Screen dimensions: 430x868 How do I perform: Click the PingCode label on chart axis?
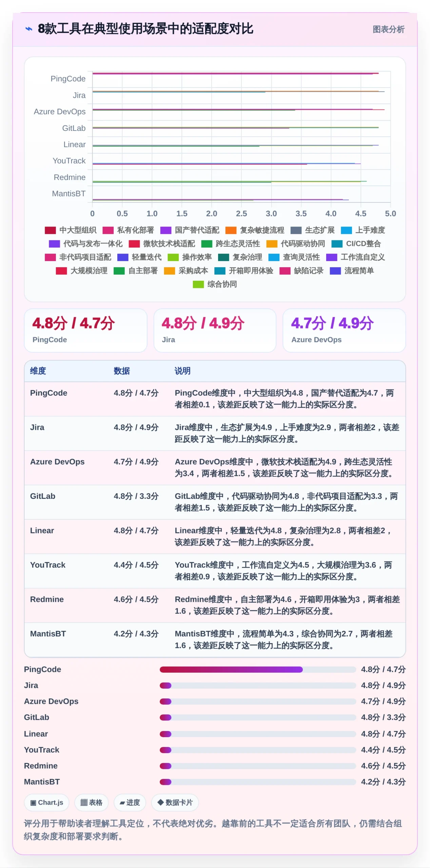tap(68, 79)
